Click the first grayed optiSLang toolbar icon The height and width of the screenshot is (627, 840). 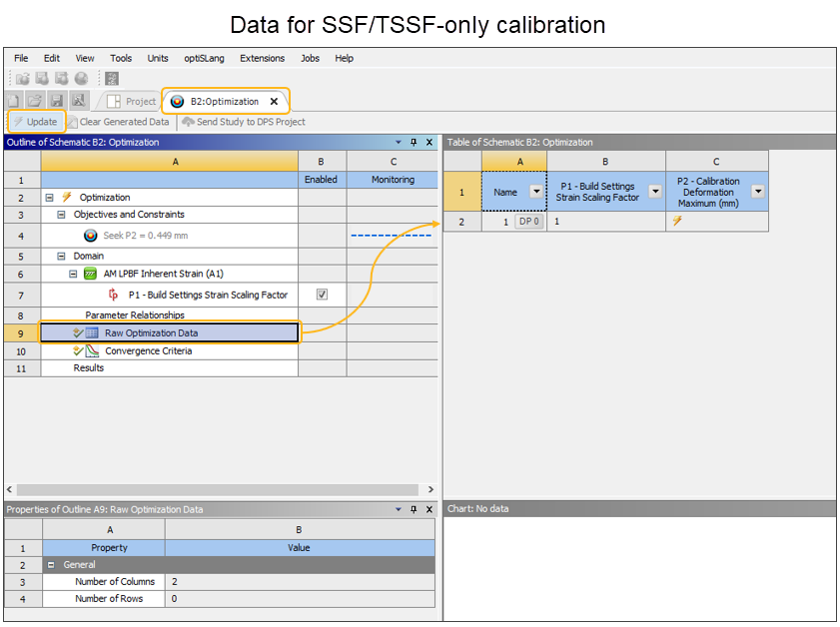23,79
